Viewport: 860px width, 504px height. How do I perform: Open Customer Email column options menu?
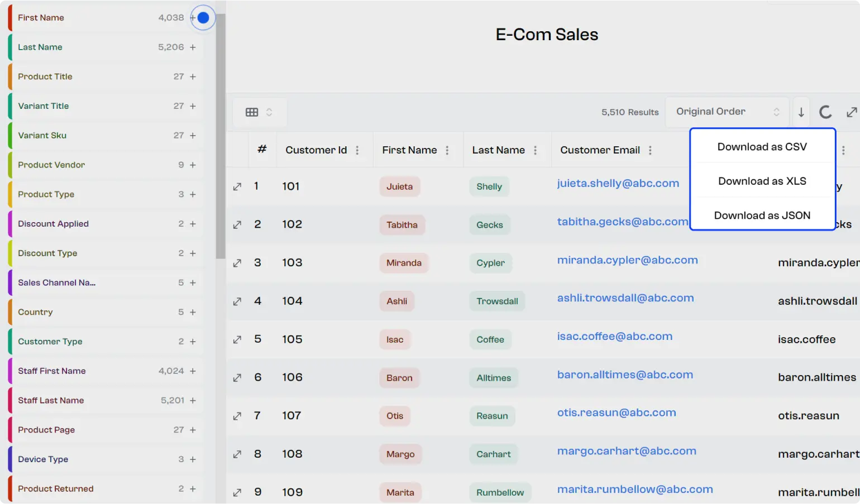[x=650, y=150]
